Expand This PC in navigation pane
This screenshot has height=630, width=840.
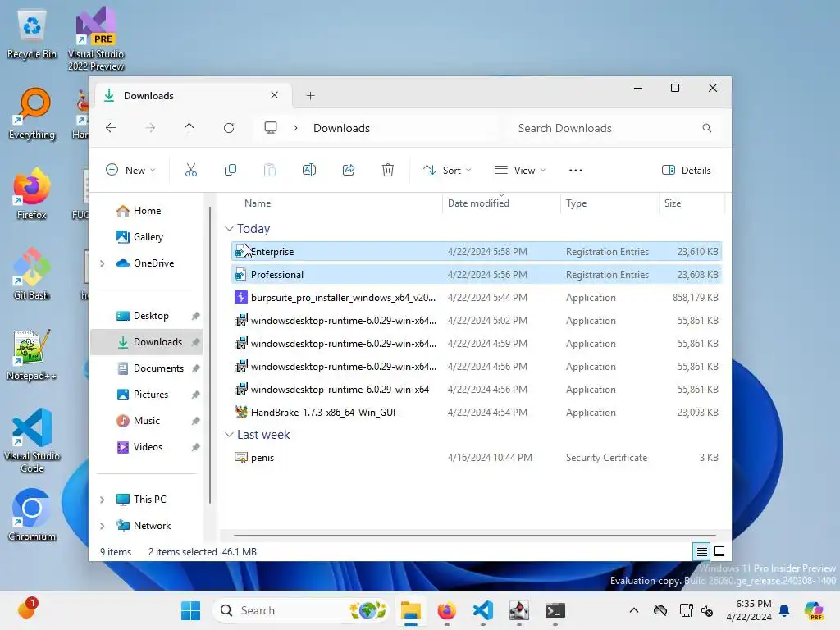coord(102,500)
